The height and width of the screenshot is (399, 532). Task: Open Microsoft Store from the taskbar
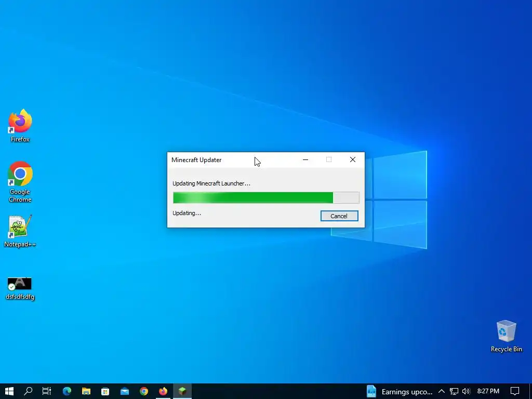click(x=105, y=391)
